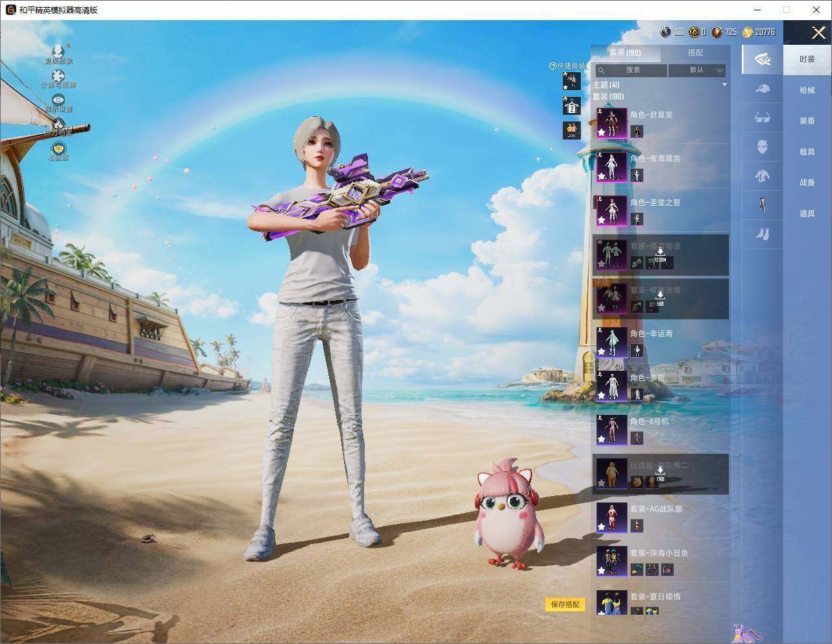Screen dimensions: 832x644
Task: Select the 角色-圣堂之誓 outfit thumbnail
Action: [x=612, y=211]
